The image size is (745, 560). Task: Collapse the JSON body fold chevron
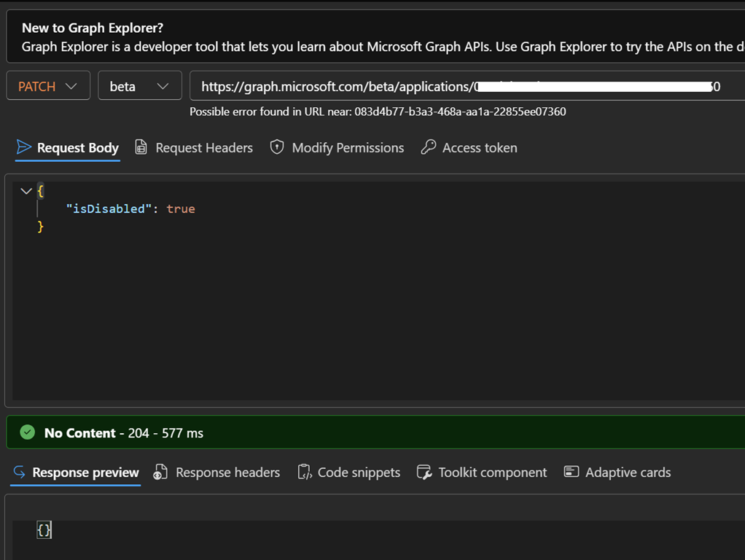[x=26, y=191]
